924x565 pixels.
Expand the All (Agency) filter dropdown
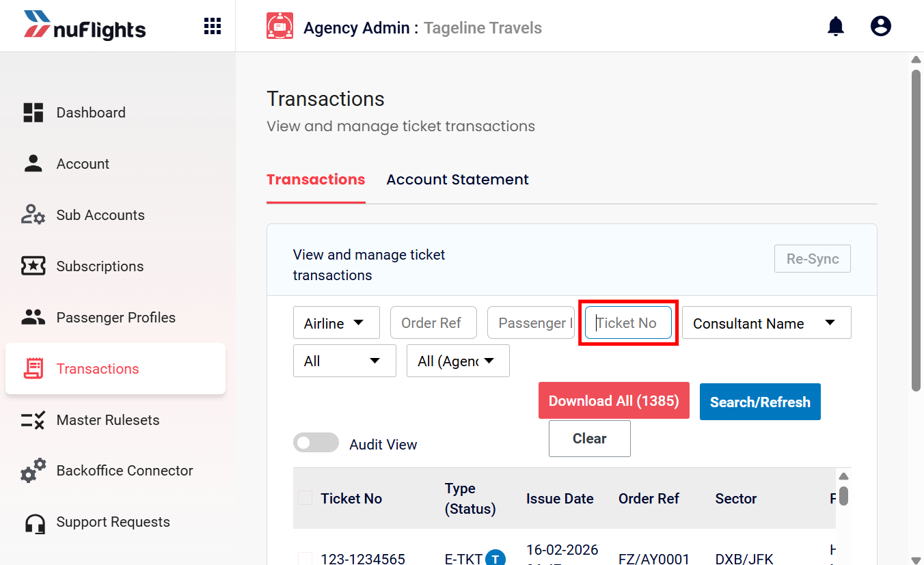tap(458, 361)
